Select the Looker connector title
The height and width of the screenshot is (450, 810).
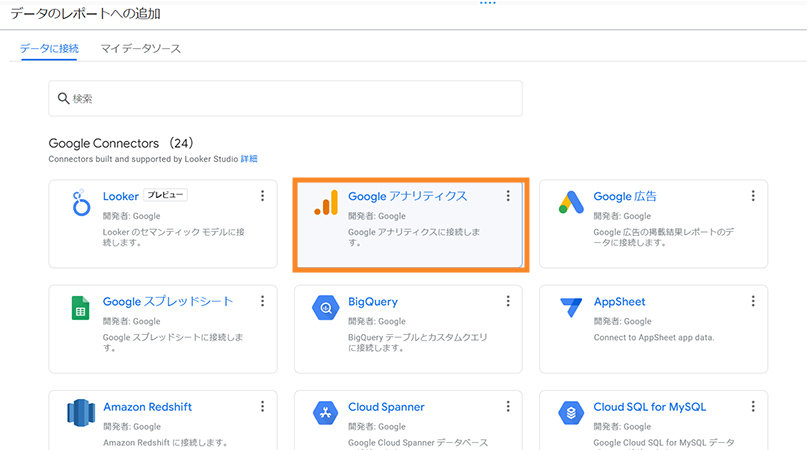120,196
